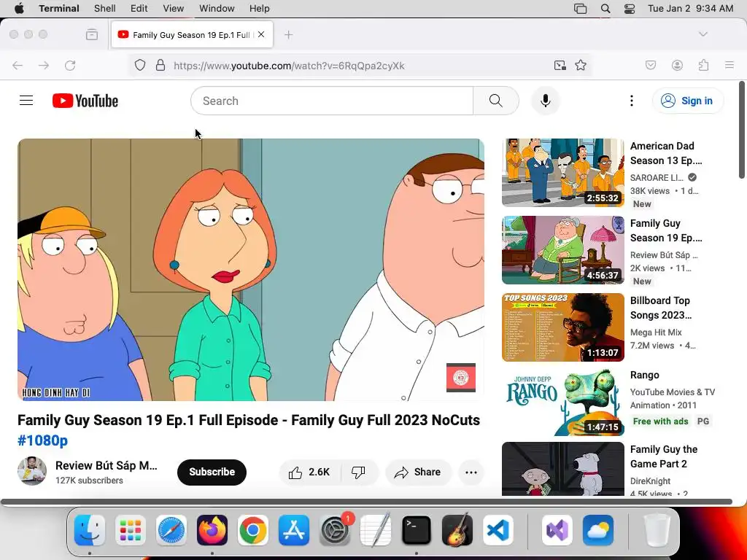
Task: Open the Edit menu
Action: click(139, 8)
